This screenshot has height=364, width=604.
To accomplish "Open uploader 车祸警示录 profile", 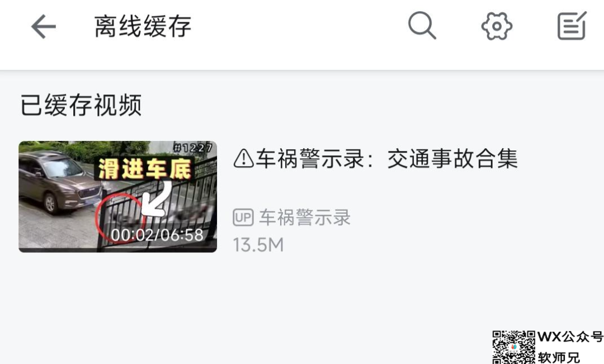I will point(304,218).
